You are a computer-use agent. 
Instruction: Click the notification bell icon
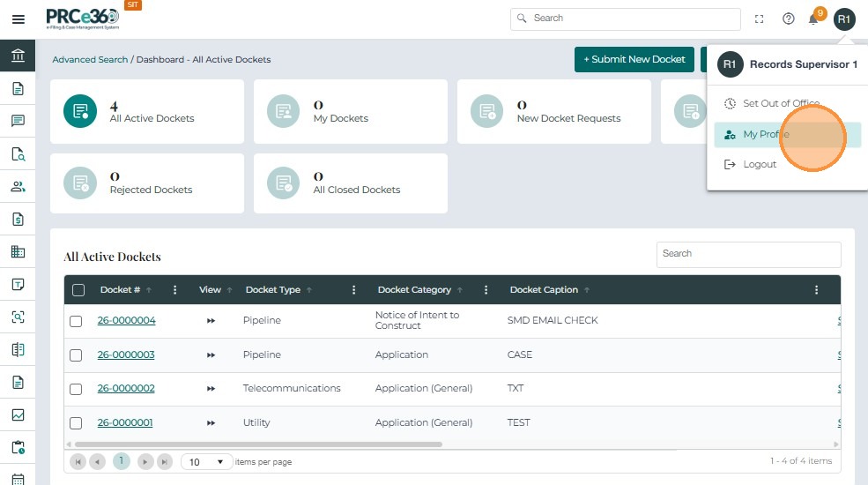pos(814,19)
